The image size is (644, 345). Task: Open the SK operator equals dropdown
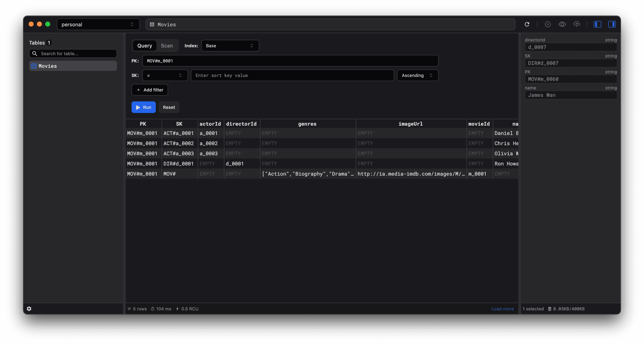[x=165, y=75]
